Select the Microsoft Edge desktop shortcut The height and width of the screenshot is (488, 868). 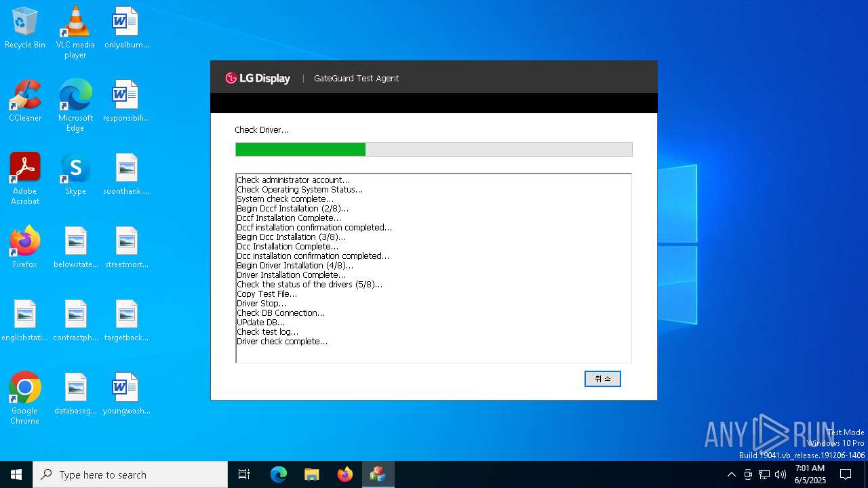click(75, 106)
